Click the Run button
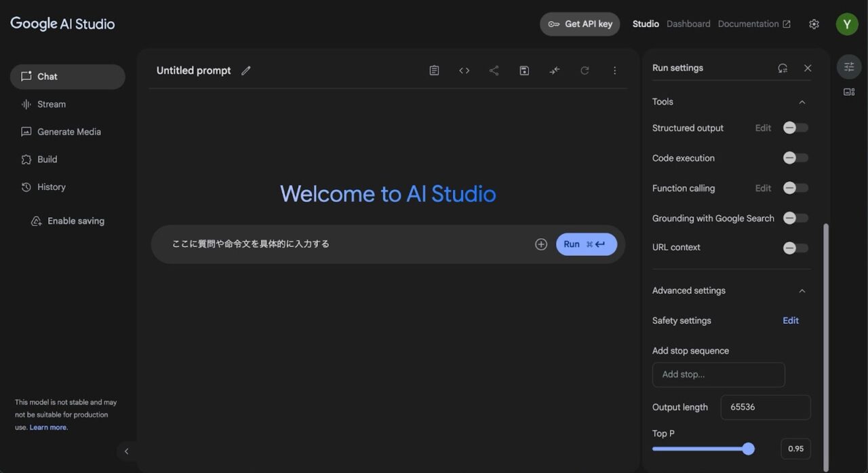Screen dimensions: 868x473 [x=586, y=244]
